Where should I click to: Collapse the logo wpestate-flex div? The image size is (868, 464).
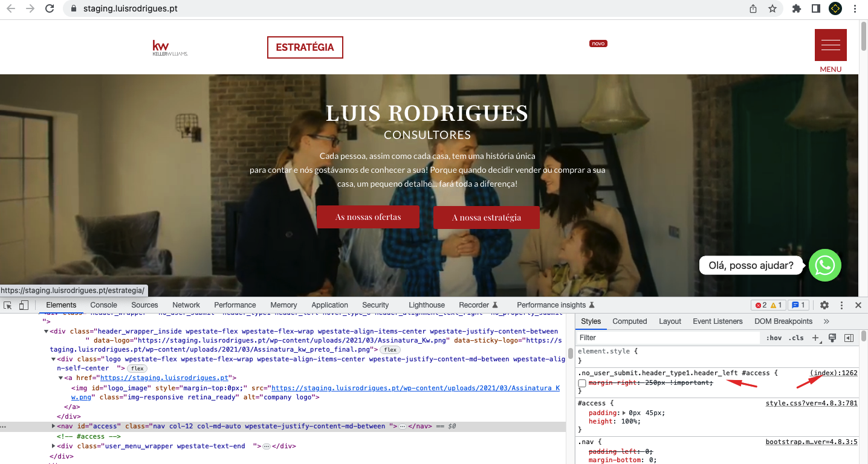tap(54, 359)
